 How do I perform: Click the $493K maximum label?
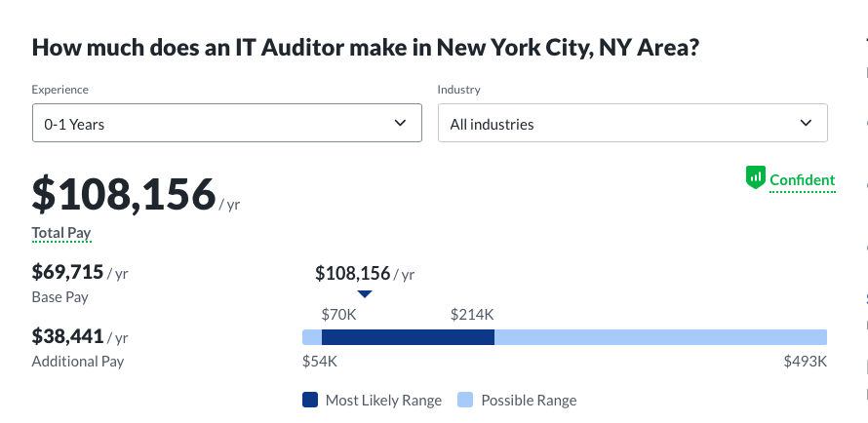(805, 362)
